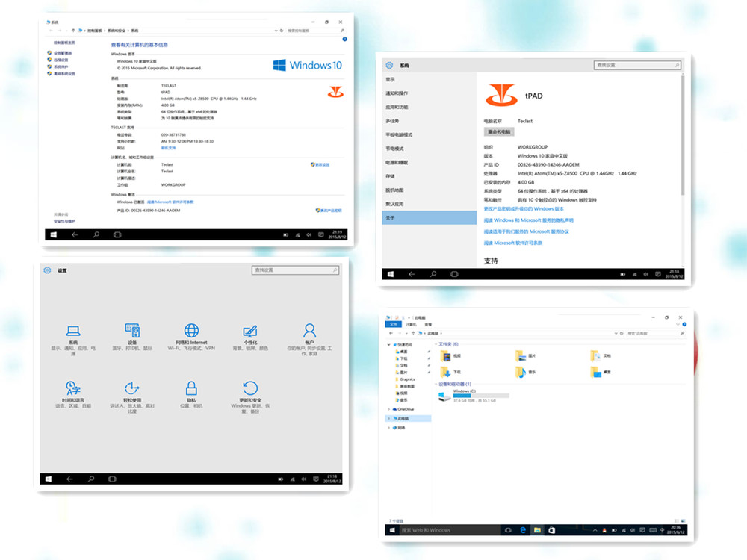Viewport: 747px width, 560px height.
Task: Open action center in File Explorer system tray
Action: pyautogui.click(x=642, y=530)
